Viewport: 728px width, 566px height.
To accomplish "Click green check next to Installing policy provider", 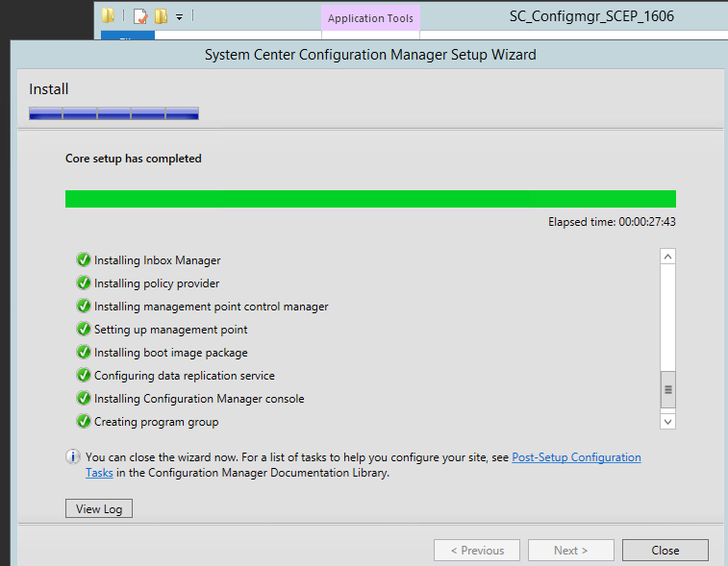I will click(x=84, y=283).
